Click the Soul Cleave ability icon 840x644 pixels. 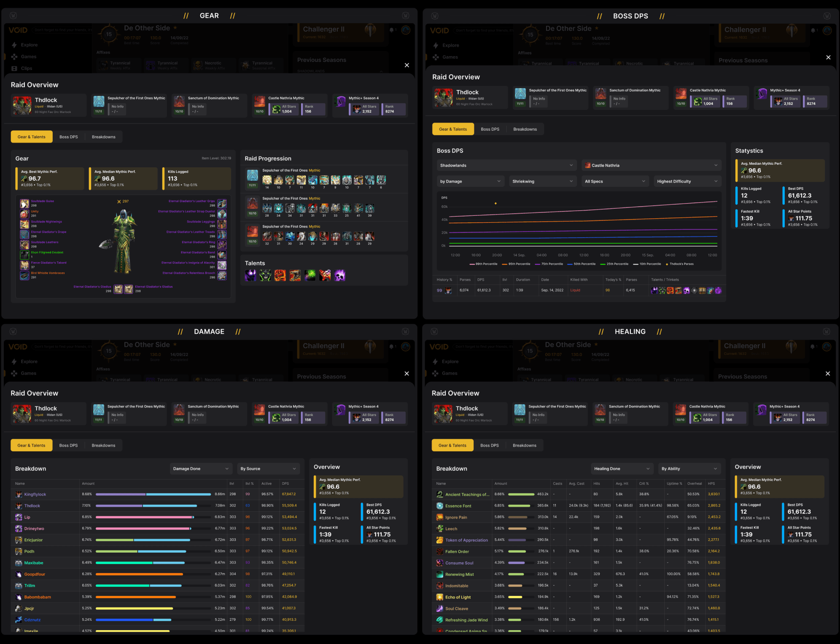coord(440,608)
